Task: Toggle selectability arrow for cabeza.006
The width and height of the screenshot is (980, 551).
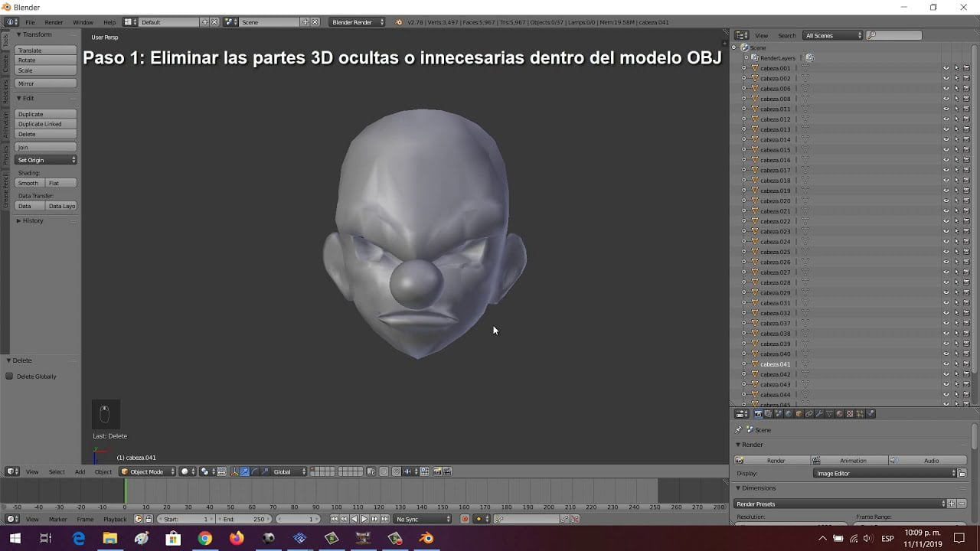Action: pyautogui.click(x=955, y=89)
